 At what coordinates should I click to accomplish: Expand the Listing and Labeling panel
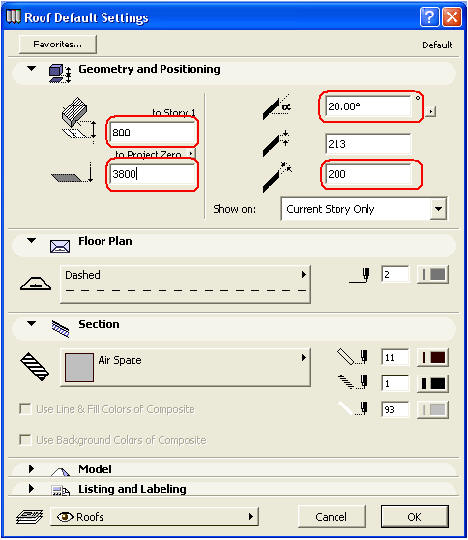[x=31, y=488]
